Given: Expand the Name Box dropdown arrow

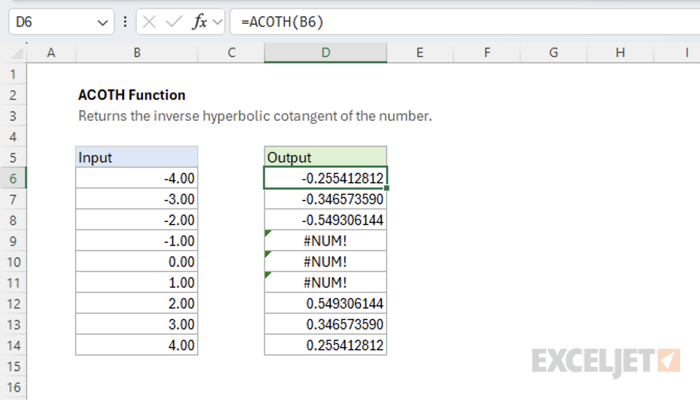Looking at the screenshot, I should coord(103,22).
